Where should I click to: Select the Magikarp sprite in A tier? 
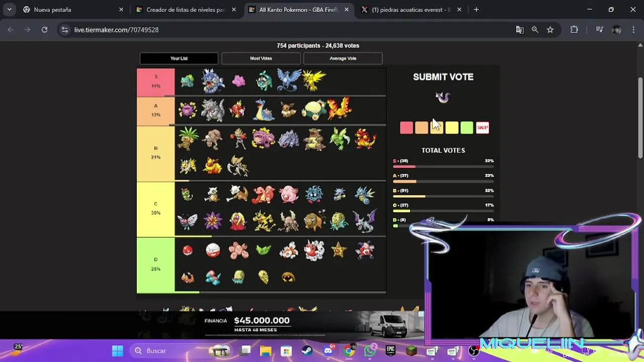(238, 110)
